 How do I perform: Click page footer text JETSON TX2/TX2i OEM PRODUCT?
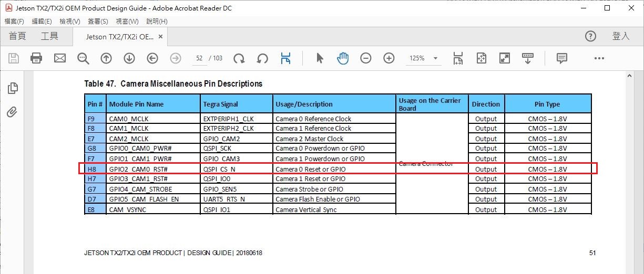coord(133,253)
